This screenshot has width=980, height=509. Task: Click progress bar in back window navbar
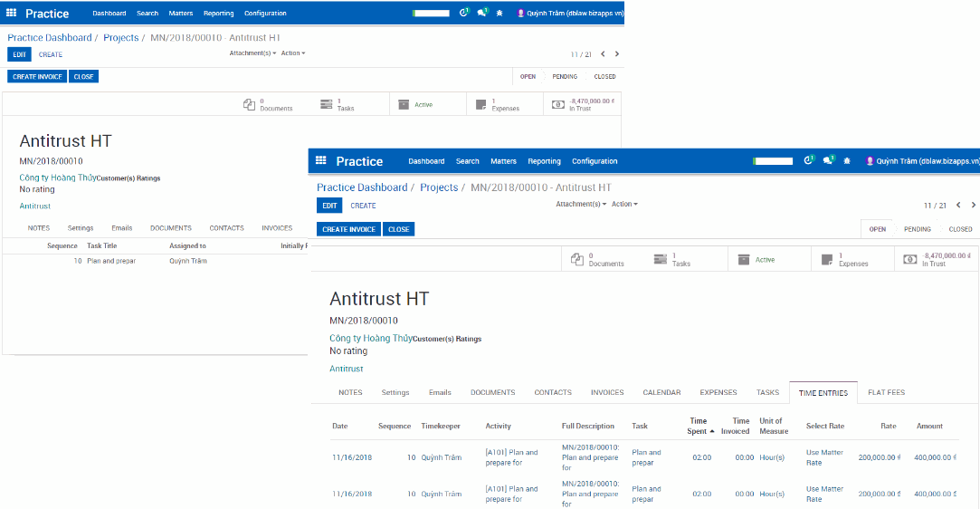click(431, 13)
